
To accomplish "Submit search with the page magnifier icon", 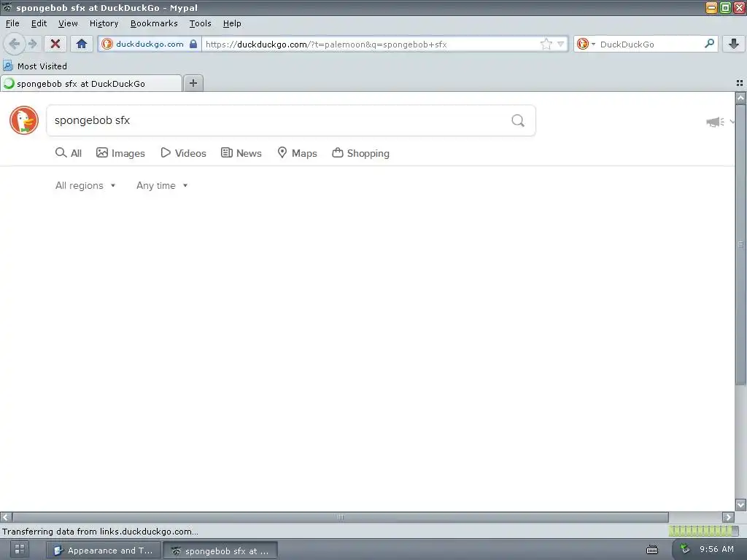I will coord(518,120).
